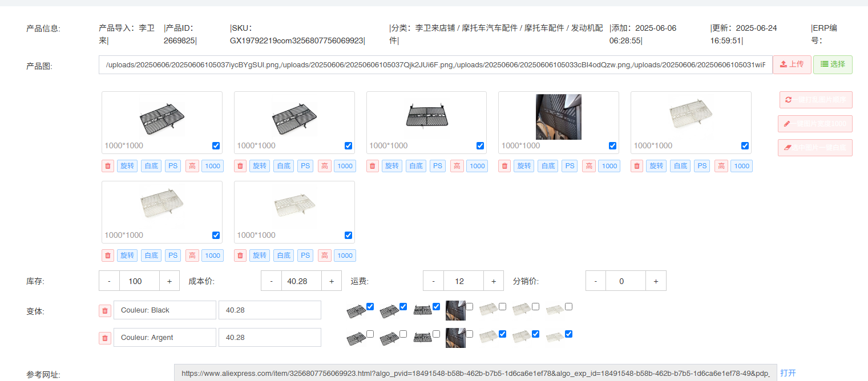Viewport: 868px width, 381px height.
Task: Delete the first product image via trash icon
Action: point(108,166)
